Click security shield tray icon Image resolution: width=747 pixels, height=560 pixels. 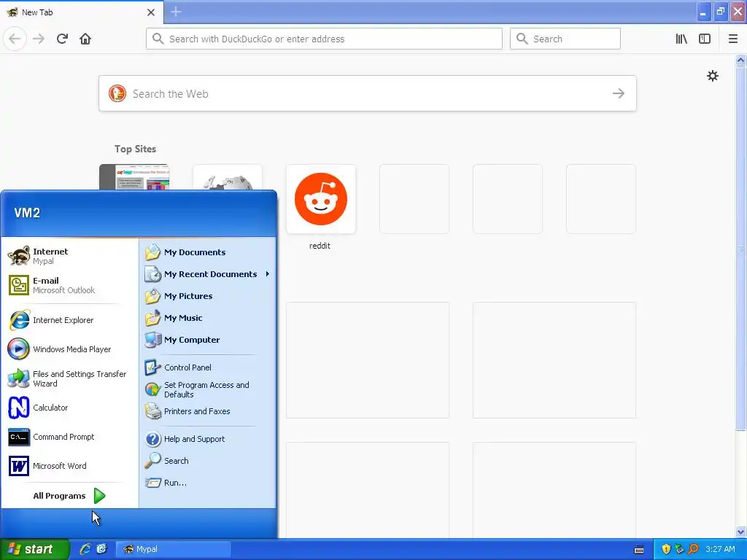(666, 549)
